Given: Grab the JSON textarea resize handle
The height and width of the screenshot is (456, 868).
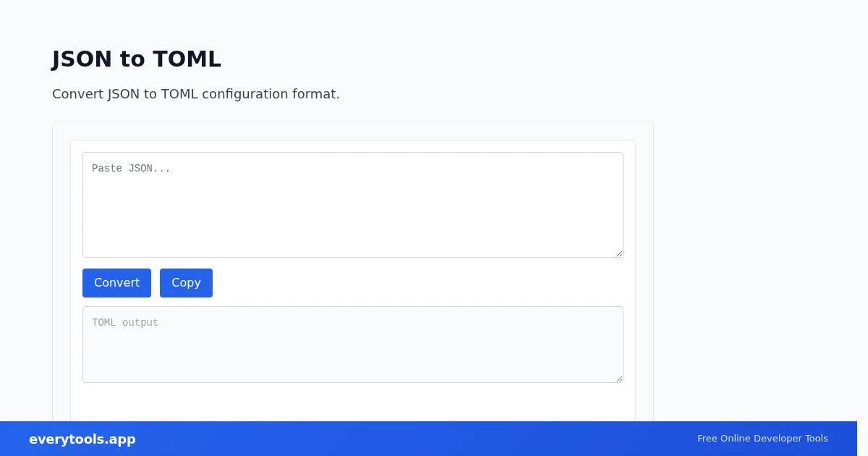Looking at the screenshot, I should [x=619, y=253].
